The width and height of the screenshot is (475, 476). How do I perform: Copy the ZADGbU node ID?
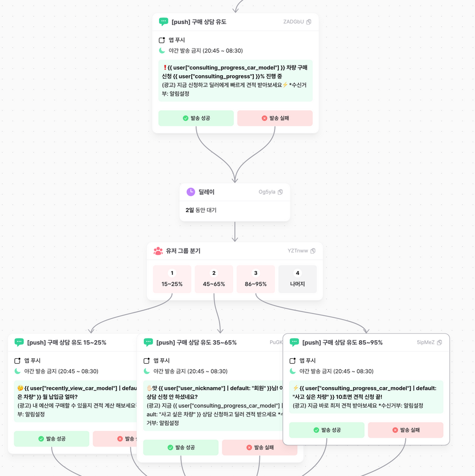[x=309, y=22]
